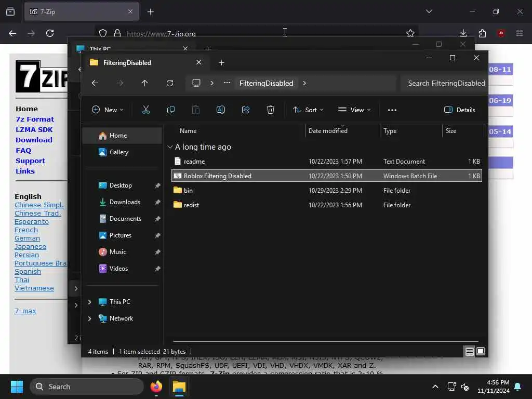Click the PC monitor icon in address bar
532x399 pixels.
pyautogui.click(x=196, y=83)
